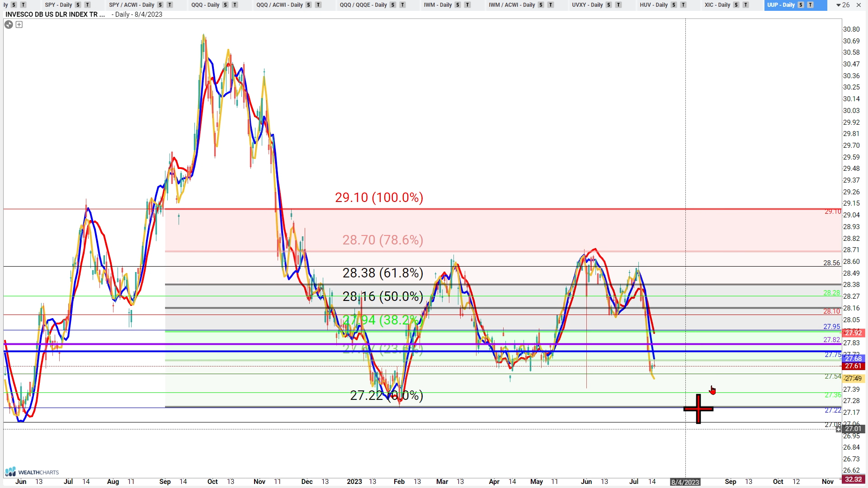Click the S icon on QQQ - Daily tab
868x488 pixels.
click(226, 5)
